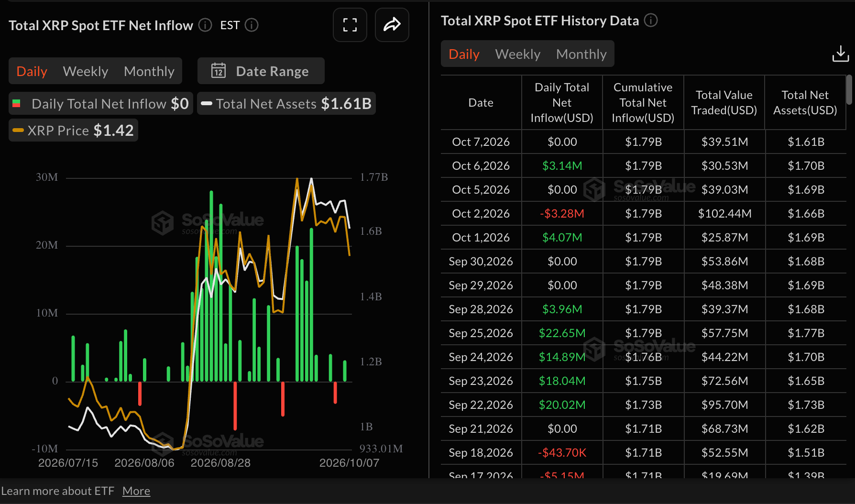Image resolution: width=855 pixels, height=504 pixels.
Task: Select the $1.51B net assets value
Action: [806, 452]
